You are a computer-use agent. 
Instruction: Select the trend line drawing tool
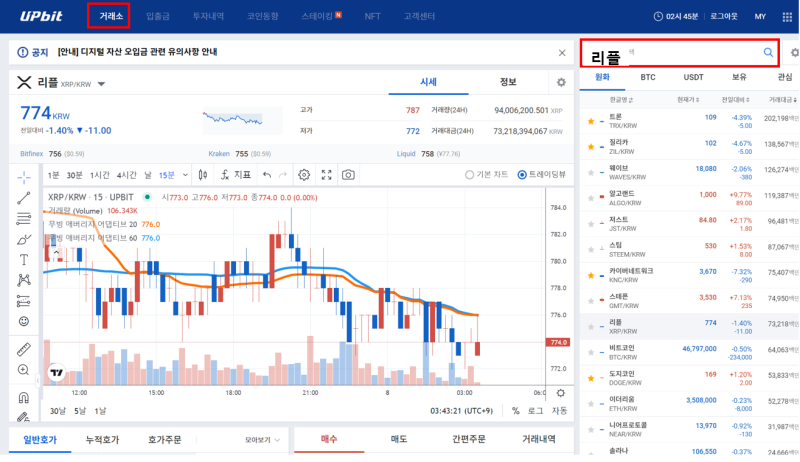(24, 198)
